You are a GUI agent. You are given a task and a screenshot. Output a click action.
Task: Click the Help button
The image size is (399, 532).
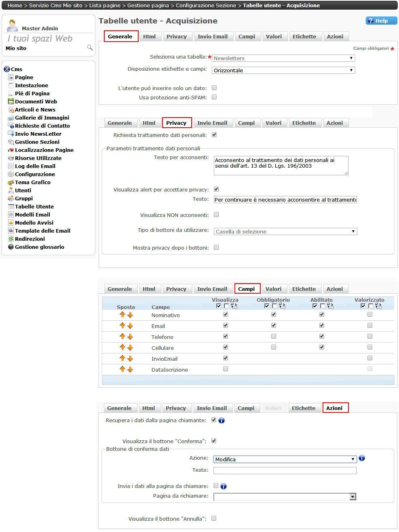(381, 21)
